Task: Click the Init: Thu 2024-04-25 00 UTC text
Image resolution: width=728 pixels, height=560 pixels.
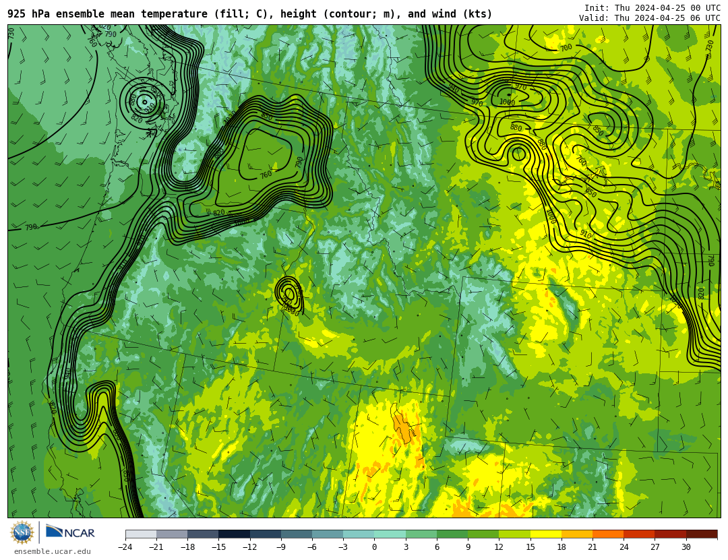Action: 653,8
